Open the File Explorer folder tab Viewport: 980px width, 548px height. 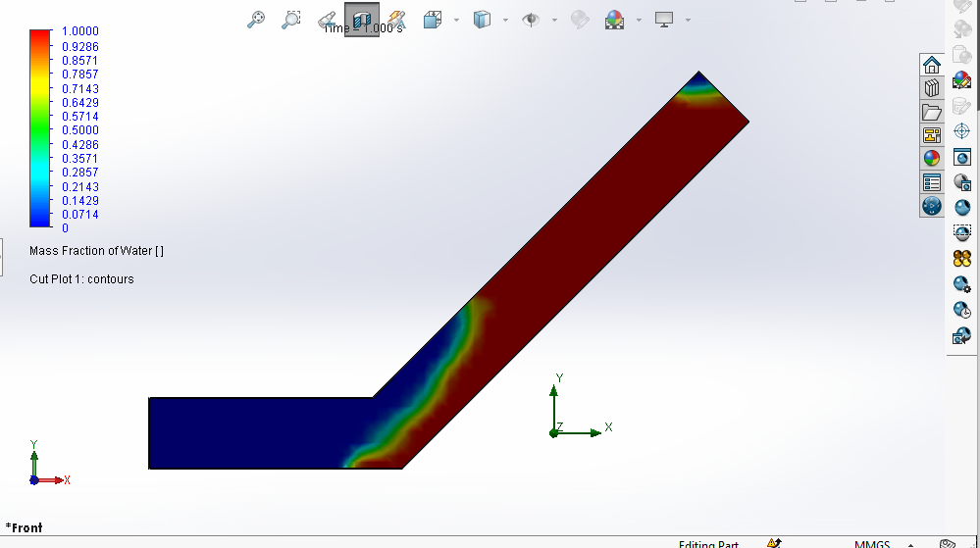pyautogui.click(x=932, y=112)
